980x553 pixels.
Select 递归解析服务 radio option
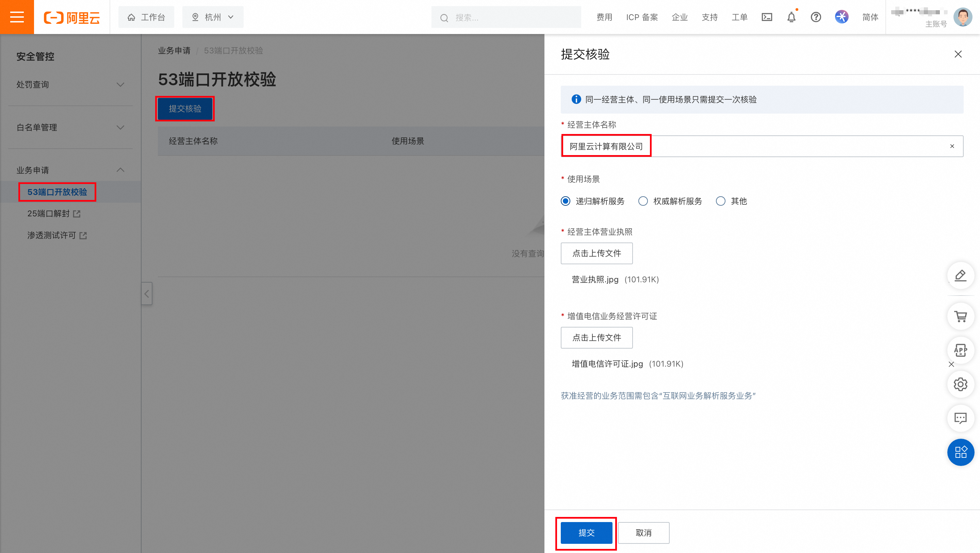point(566,201)
